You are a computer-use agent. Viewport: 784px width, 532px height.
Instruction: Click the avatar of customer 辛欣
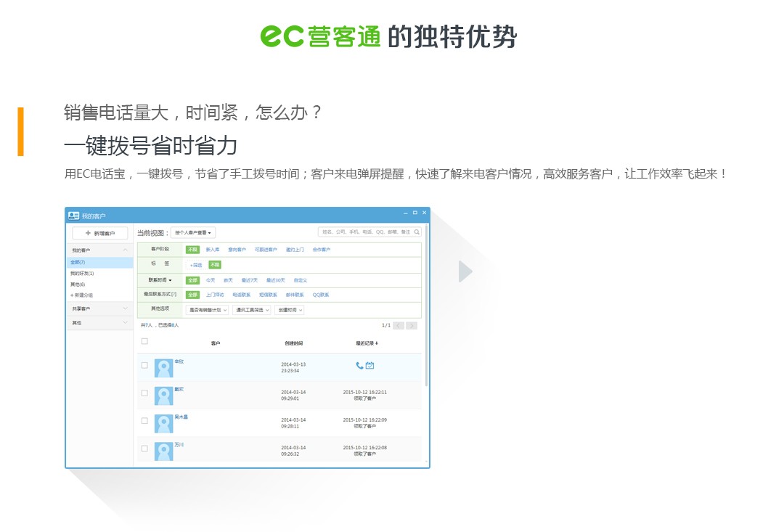coord(163,368)
